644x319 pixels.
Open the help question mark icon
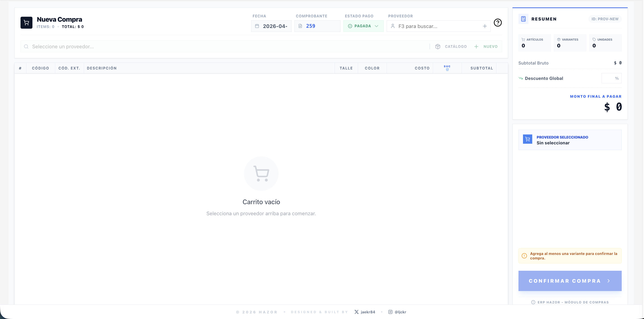pos(498,23)
